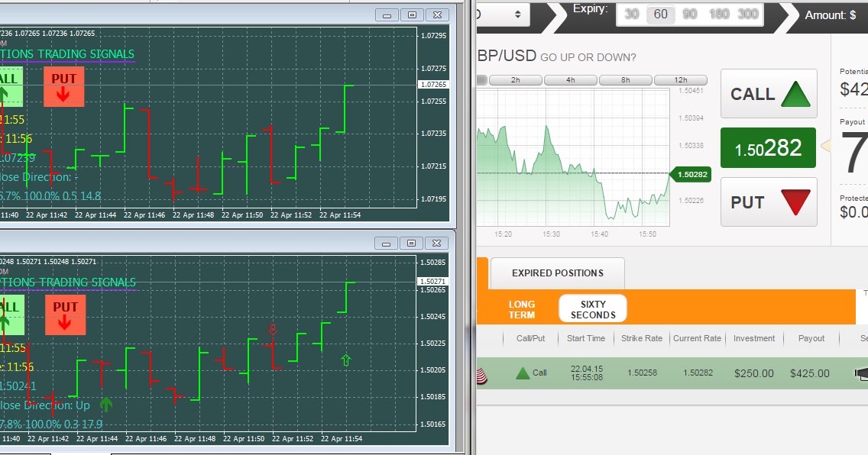868x455 pixels.
Task: Click red PUT signal box in lower chart
Action: pos(65,315)
